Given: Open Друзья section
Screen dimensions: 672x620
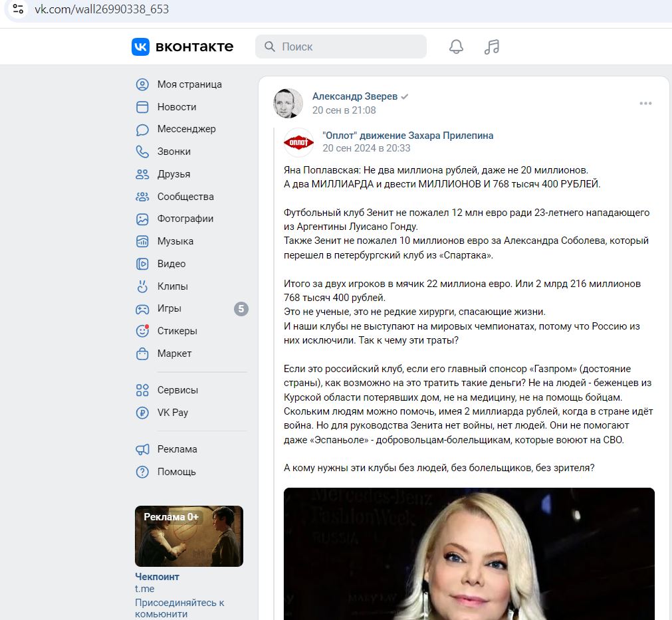Looking at the screenshot, I should point(173,174).
